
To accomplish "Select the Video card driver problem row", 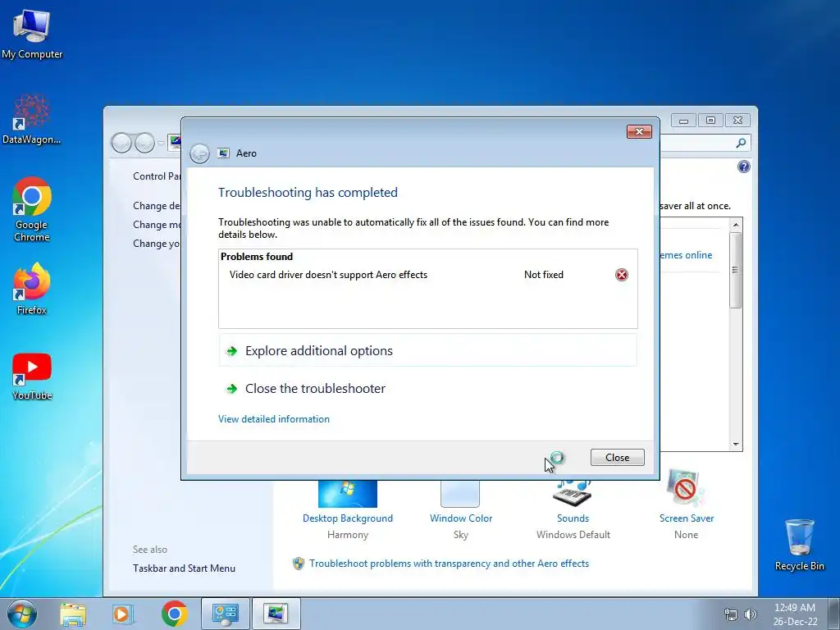I will point(428,275).
